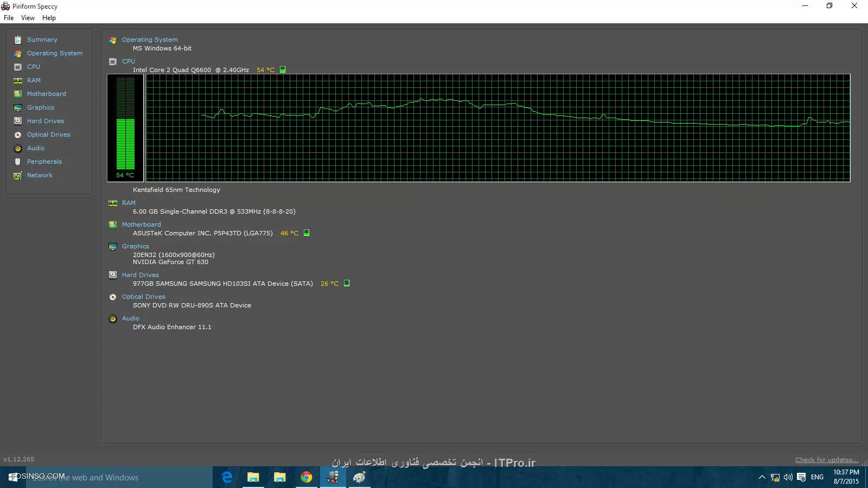Click the 26 °C hard drive temperature value
Screen dimensions: 868x488
tap(329, 284)
